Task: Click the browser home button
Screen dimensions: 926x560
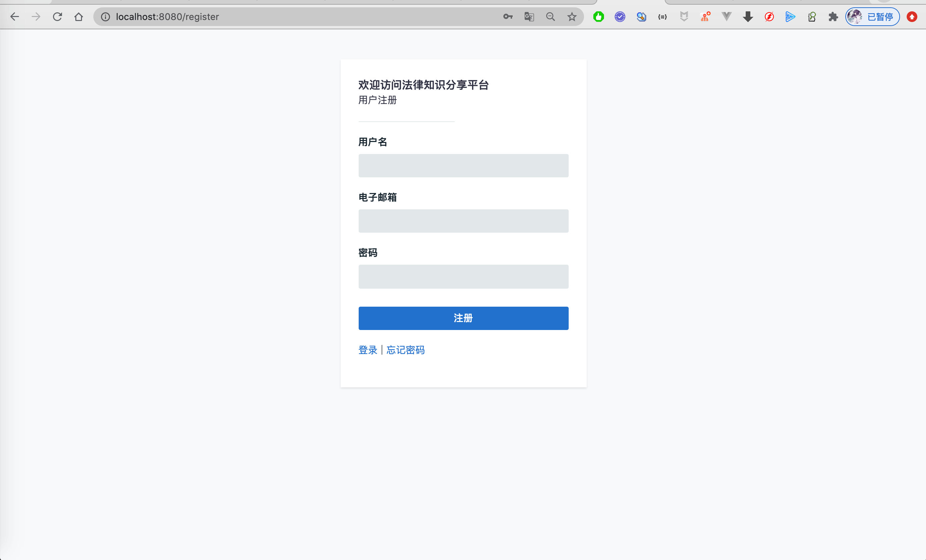Action: 79,17
